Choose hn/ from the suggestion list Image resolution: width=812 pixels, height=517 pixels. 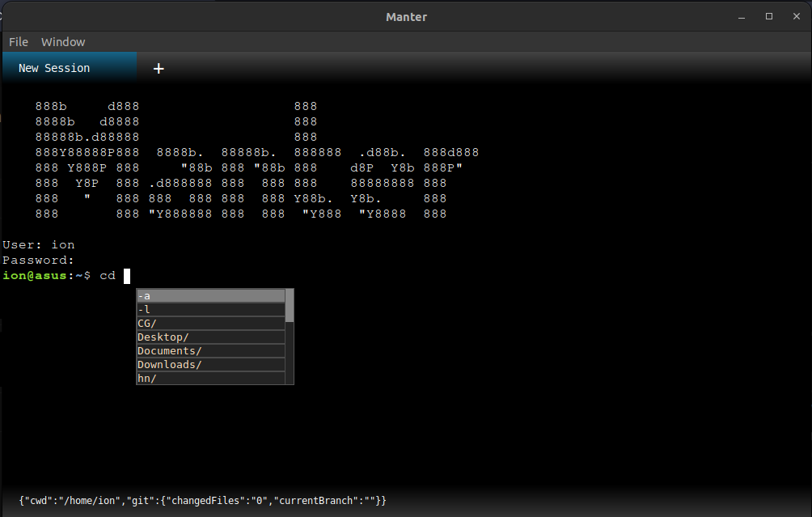211,378
